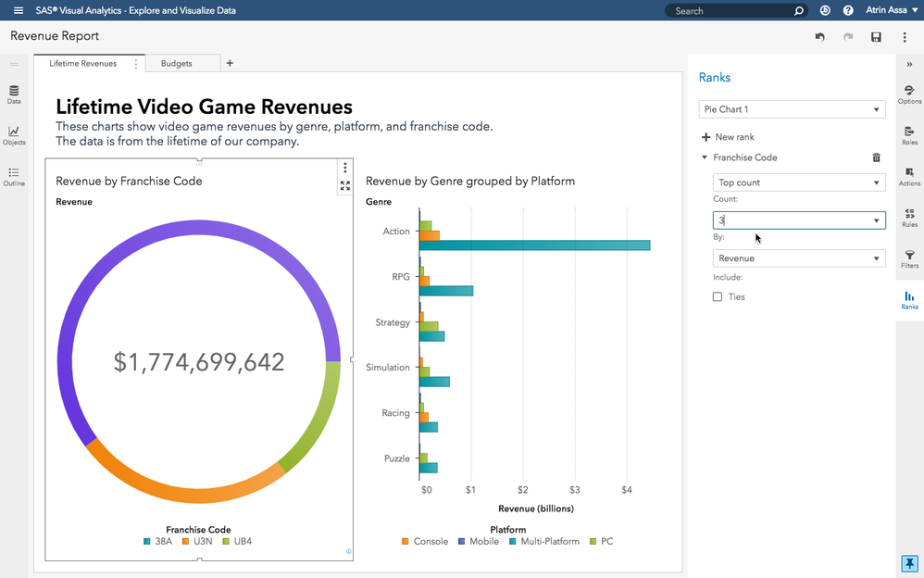
Task: Open the Outline pane
Action: 14,176
